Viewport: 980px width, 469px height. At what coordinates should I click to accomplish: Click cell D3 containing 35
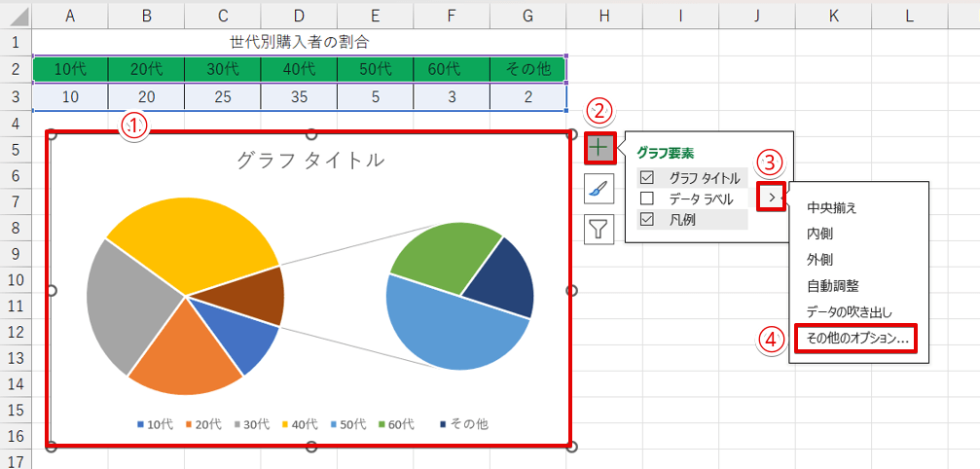pyautogui.click(x=299, y=97)
